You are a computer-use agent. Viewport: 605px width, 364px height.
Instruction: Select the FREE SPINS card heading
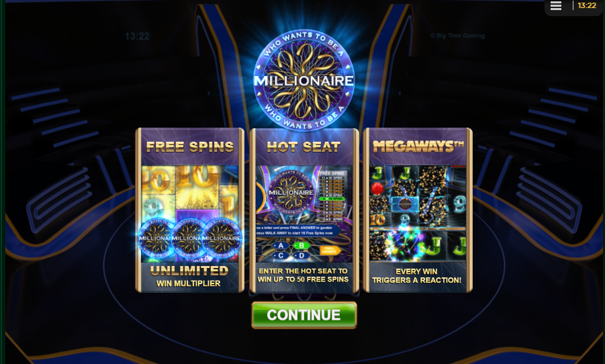tap(190, 146)
